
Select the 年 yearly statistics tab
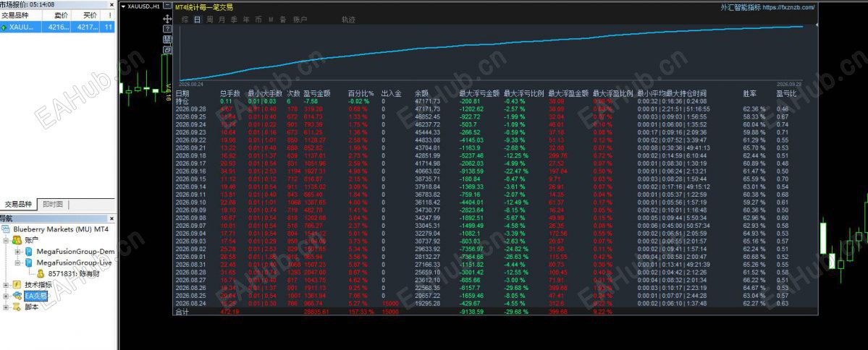pos(246,20)
